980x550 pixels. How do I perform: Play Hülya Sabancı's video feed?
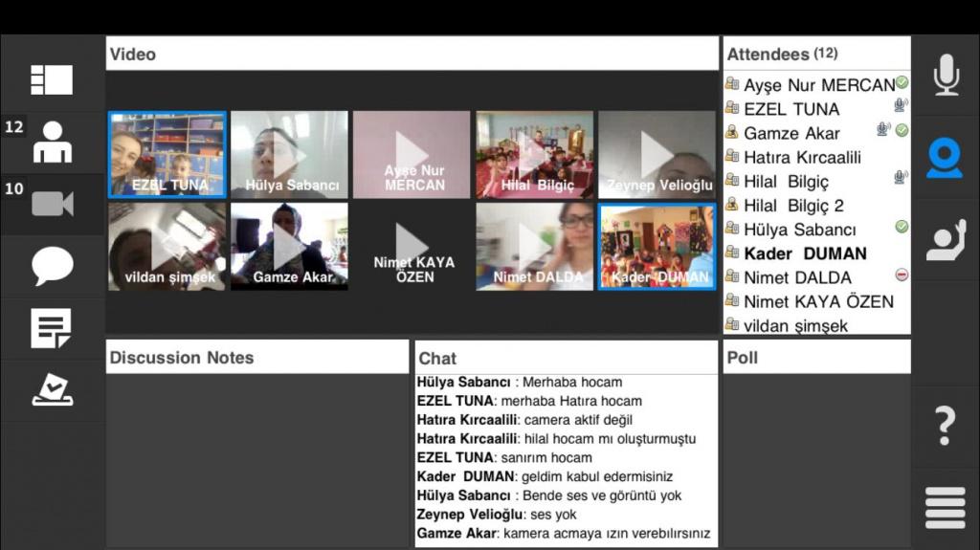(x=289, y=155)
